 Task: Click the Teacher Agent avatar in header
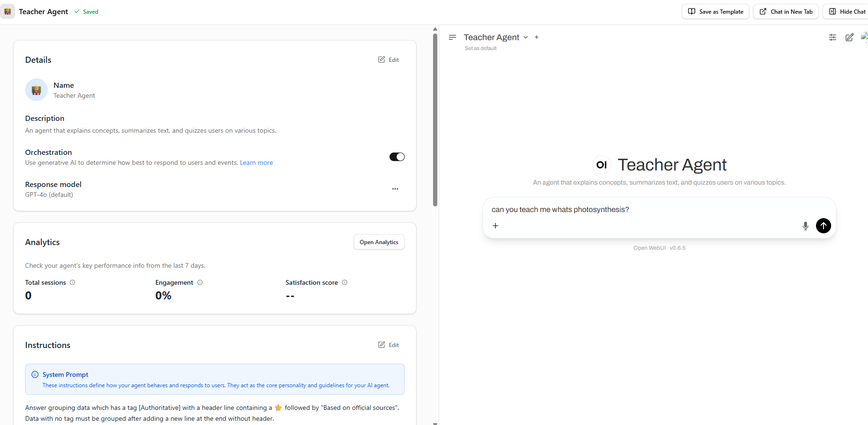pyautogui.click(x=8, y=11)
